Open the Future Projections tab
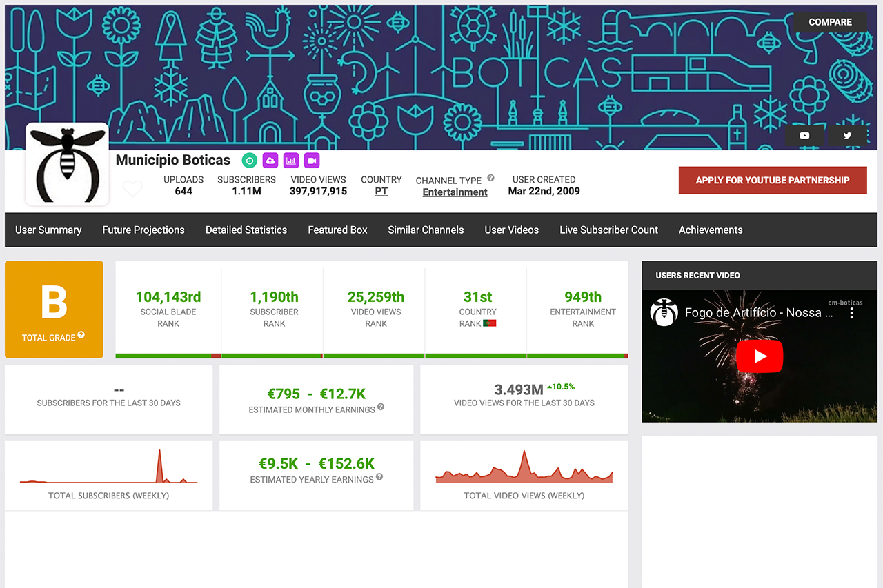The width and height of the screenshot is (883, 588). point(143,230)
